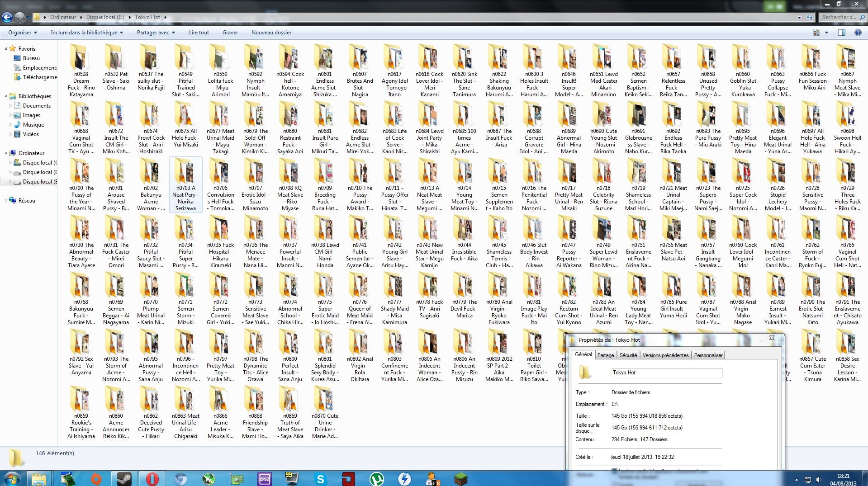The width and height of the screenshot is (868, 486).
Task: Click the Back navigation arrow
Action: tap(7, 17)
